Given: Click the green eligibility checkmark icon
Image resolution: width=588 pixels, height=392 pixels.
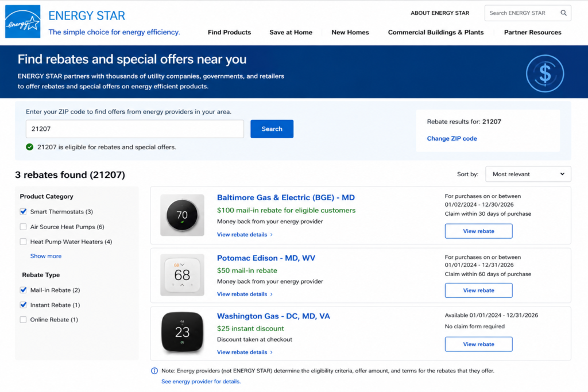Looking at the screenshot, I should (x=30, y=147).
